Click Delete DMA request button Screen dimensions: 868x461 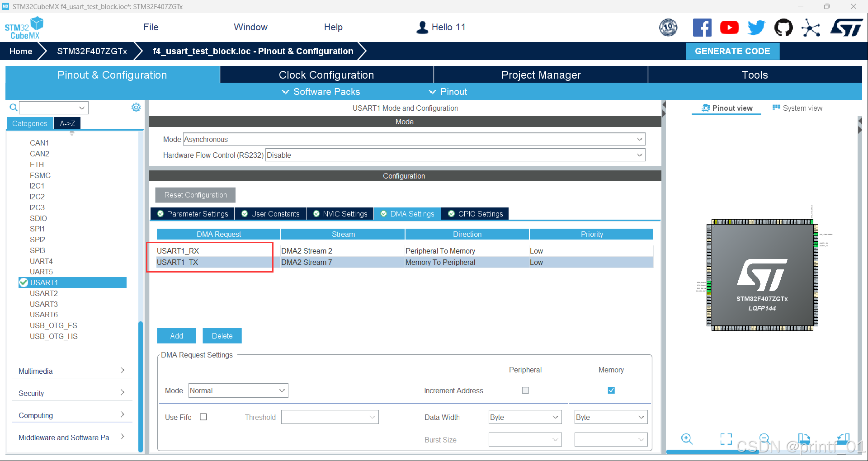(222, 336)
